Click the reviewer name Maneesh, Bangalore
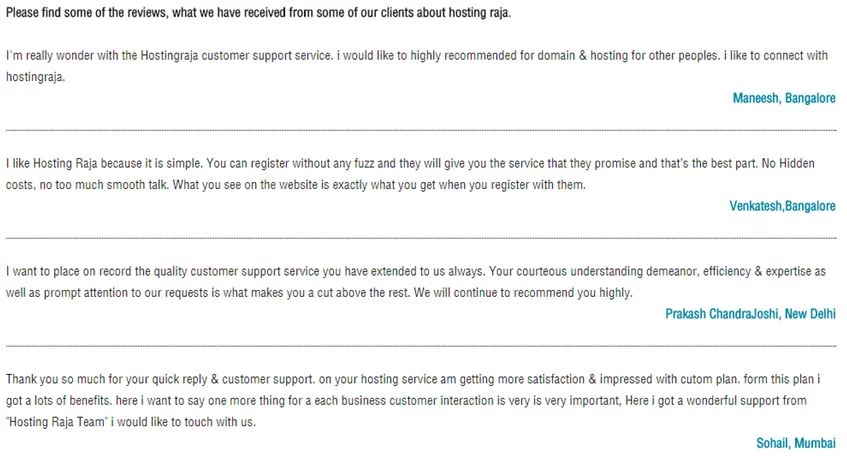847x462 pixels. (783, 98)
